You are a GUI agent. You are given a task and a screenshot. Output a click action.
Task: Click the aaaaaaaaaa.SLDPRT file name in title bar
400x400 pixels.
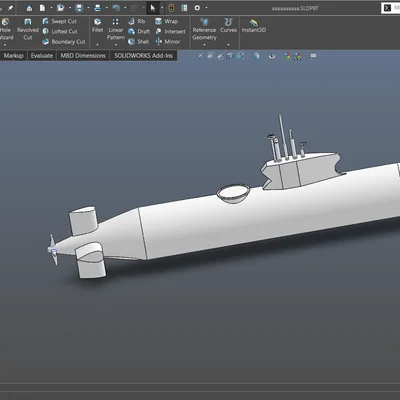click(x=295, y=8)
